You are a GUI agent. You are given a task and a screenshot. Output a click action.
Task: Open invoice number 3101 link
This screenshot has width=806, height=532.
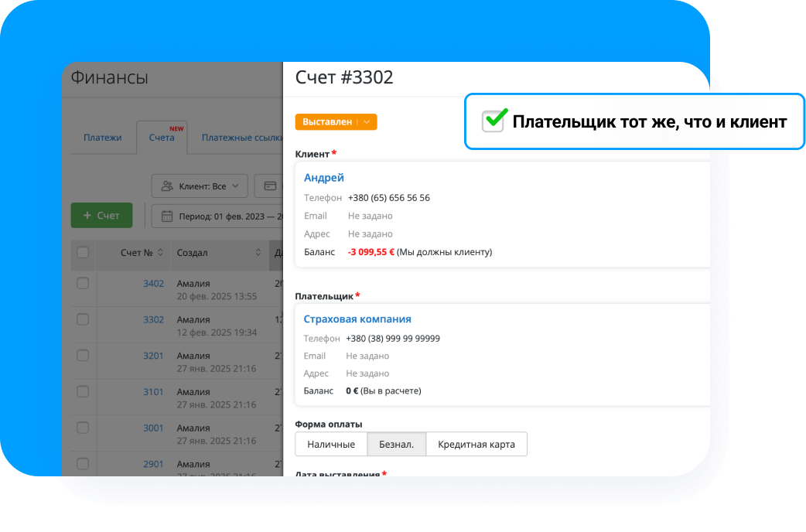tap(153, 392)
